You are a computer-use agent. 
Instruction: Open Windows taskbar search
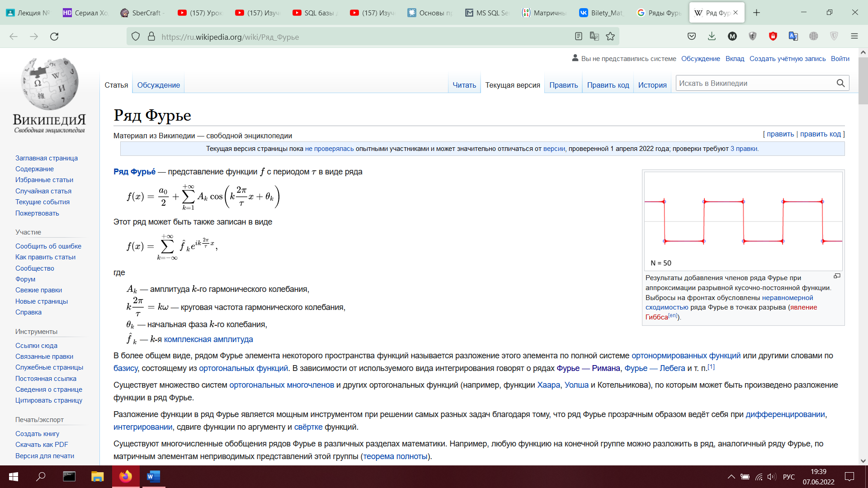pos(41,477)
